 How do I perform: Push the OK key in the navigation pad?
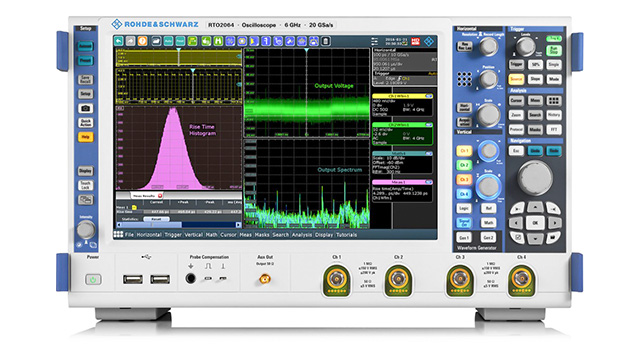click(x=535, y=223)
